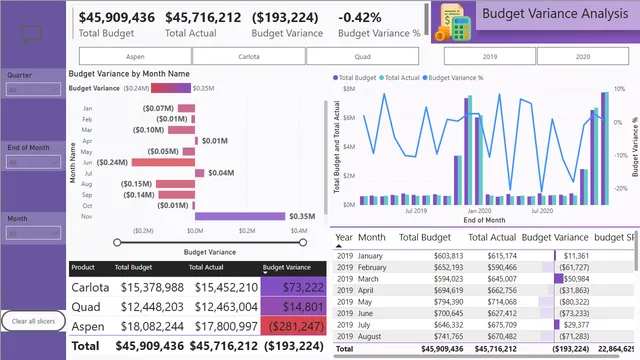This screenshot has width=640, height=360.
Task: Click left handle of Budget Variance slider
Action: click(x=117, y=242)
